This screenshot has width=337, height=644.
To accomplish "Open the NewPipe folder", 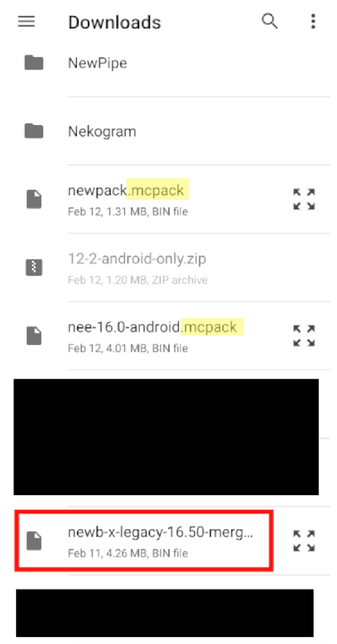I will click(x=97, y=63).
